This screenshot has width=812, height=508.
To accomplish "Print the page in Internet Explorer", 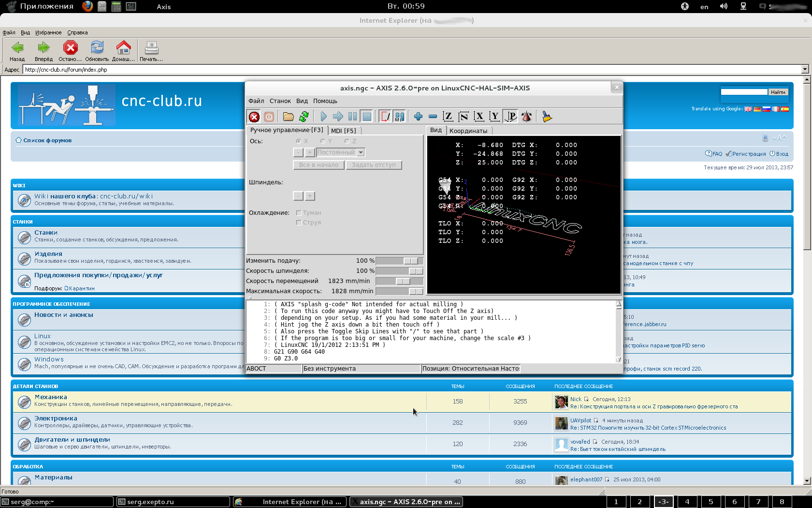I will point(151,51).
